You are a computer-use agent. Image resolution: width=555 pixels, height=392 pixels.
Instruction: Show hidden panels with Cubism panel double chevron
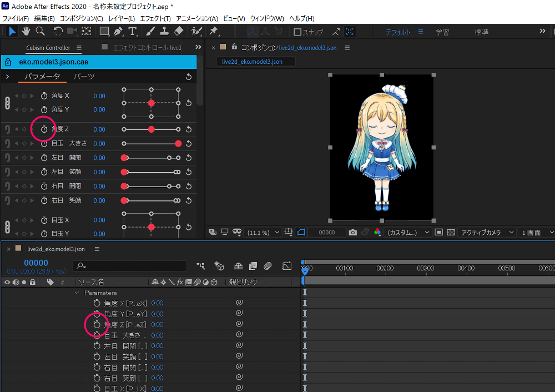(x=198, y=47)
